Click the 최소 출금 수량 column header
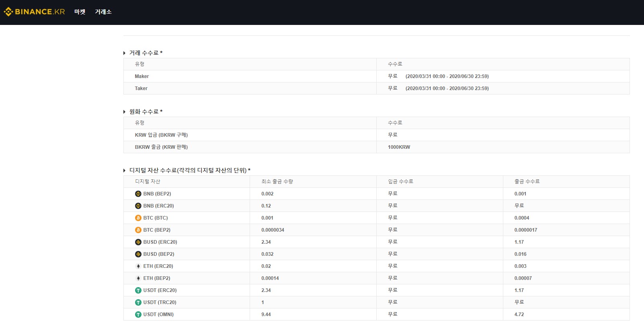This screenshot has width=644, height=333. click(277, 182)
